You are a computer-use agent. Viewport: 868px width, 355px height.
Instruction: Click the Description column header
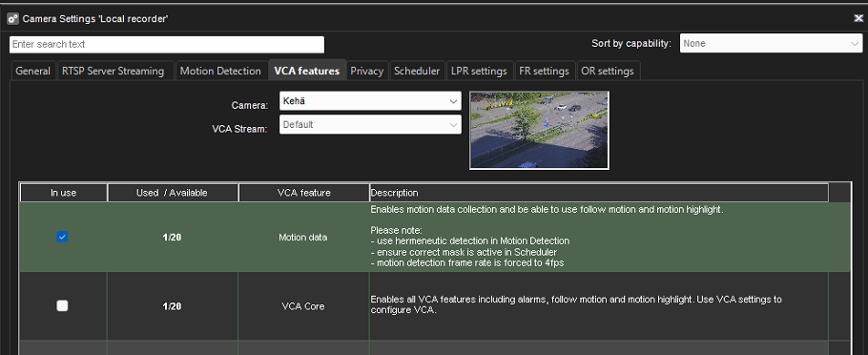599,193
